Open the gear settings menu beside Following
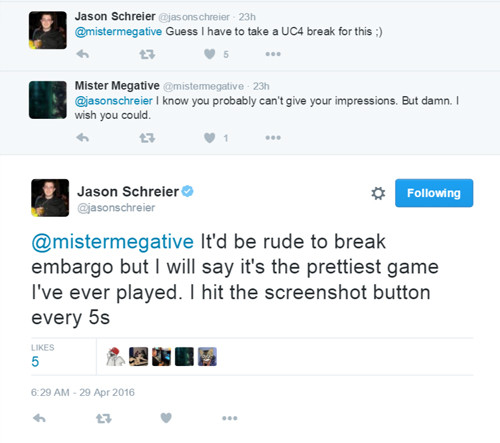500x443 pixels. tap(378, 193)
